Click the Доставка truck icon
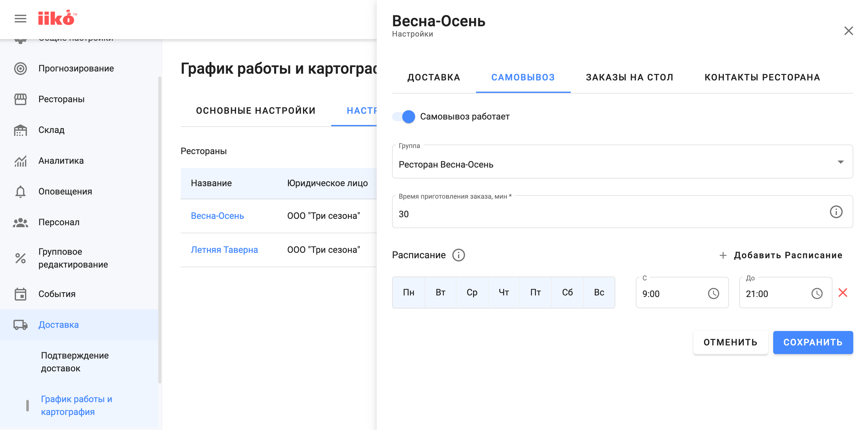 [20, 325]
